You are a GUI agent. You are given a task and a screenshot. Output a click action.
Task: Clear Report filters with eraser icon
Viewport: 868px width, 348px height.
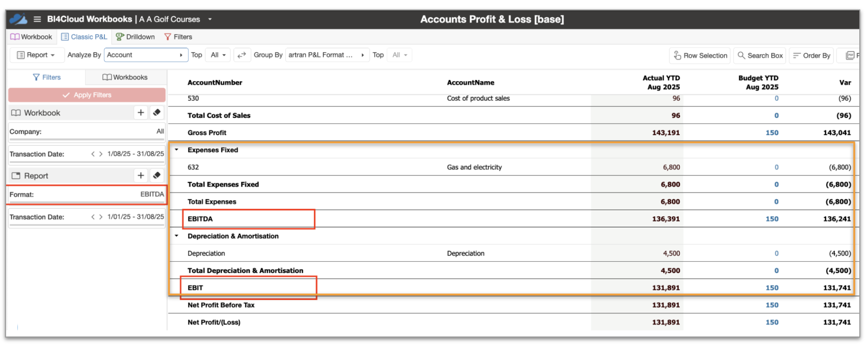click(x=157, y=176)
